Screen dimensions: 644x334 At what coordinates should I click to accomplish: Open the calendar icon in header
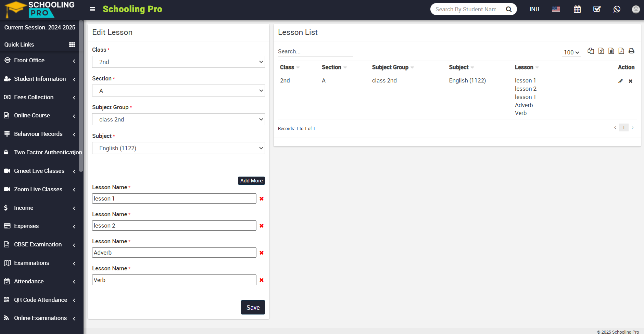click(577, 9)
